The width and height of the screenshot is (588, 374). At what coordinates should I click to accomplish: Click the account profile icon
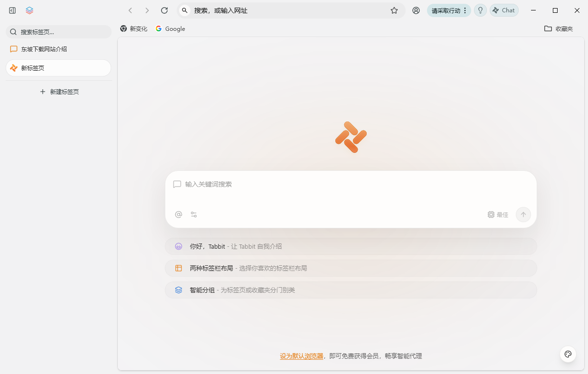point(416,10)
